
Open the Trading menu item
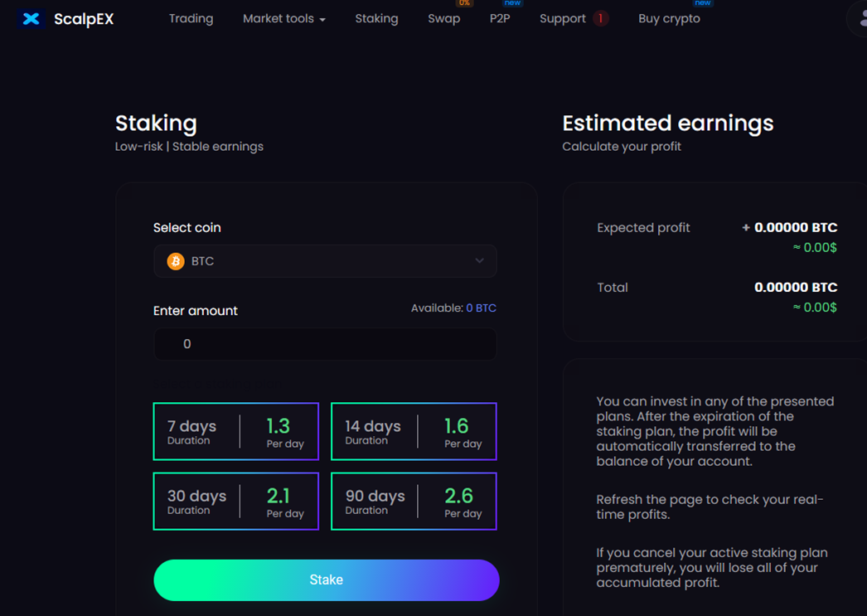191,19
